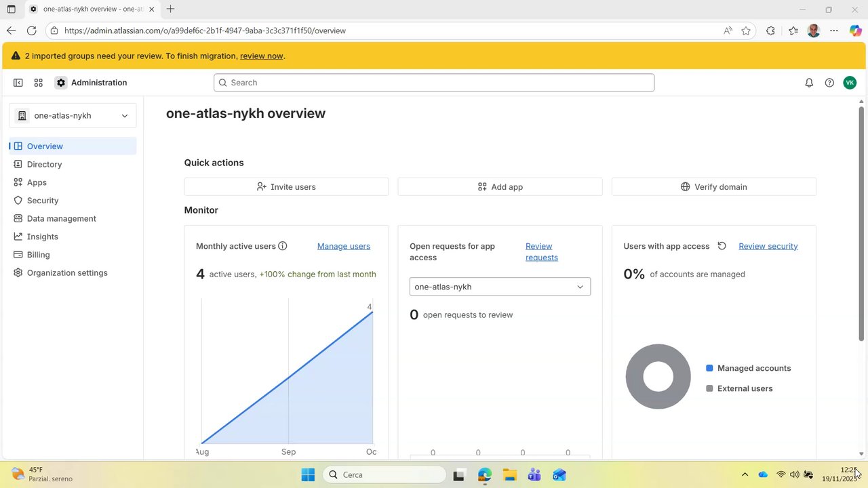Focus the Atlassian Search field
The width and height of the screenshot is (868, 488).
434,83
